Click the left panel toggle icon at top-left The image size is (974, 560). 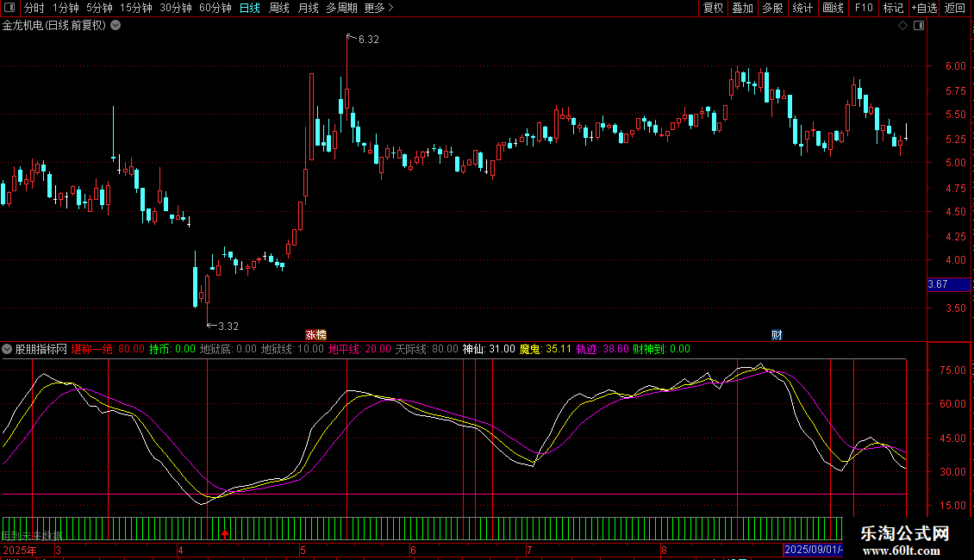pos(9,9)
